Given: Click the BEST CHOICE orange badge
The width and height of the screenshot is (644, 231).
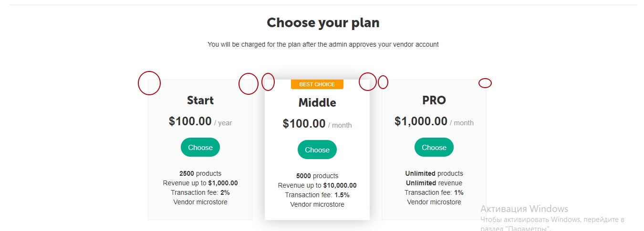Looking at the screenshot, I should tap(317, 84).
